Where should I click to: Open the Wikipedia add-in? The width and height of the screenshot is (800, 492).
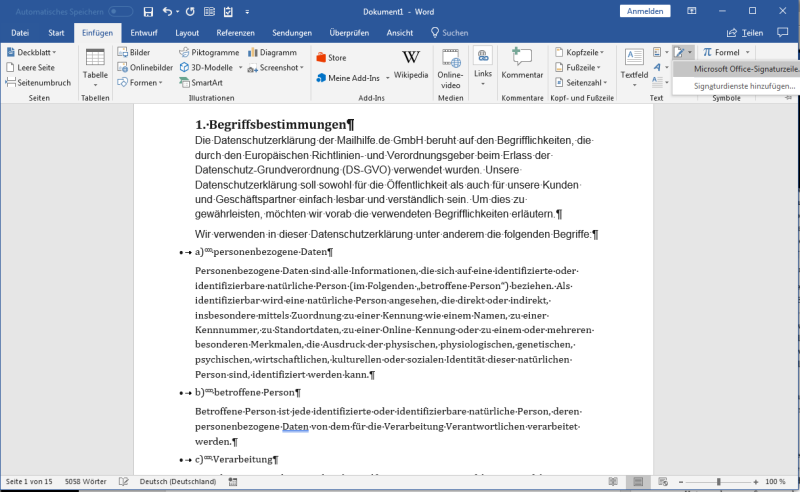click(x=410, y=63)
